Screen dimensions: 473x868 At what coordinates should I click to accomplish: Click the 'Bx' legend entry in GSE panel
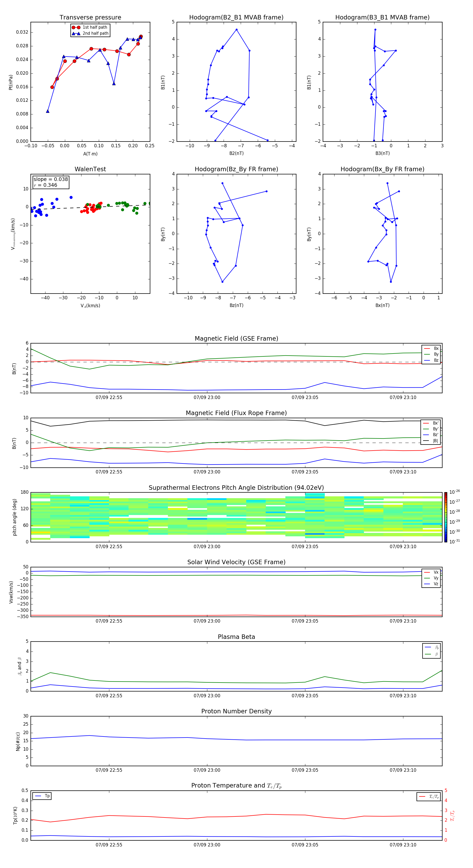[x=431, y=349]
